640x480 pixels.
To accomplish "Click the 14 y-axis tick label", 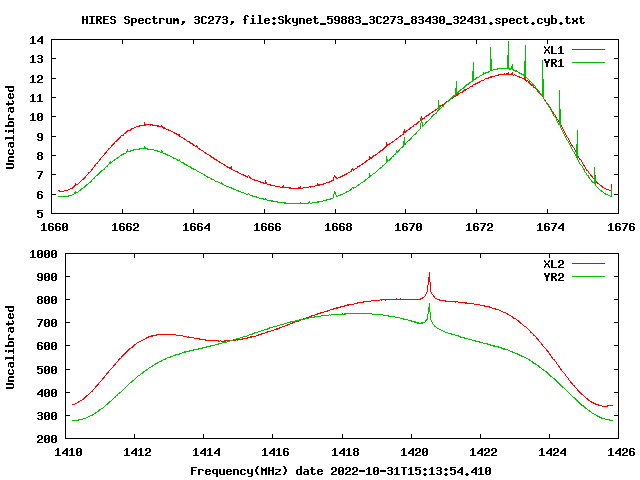I will [36, 40].
